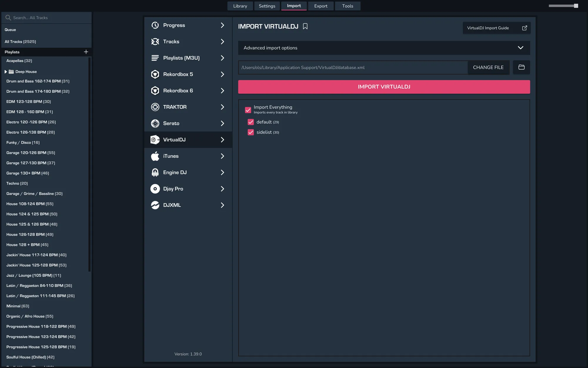Uncheck the Import Everything checkbox
The image size is (588, 368).
click(248, 110)
